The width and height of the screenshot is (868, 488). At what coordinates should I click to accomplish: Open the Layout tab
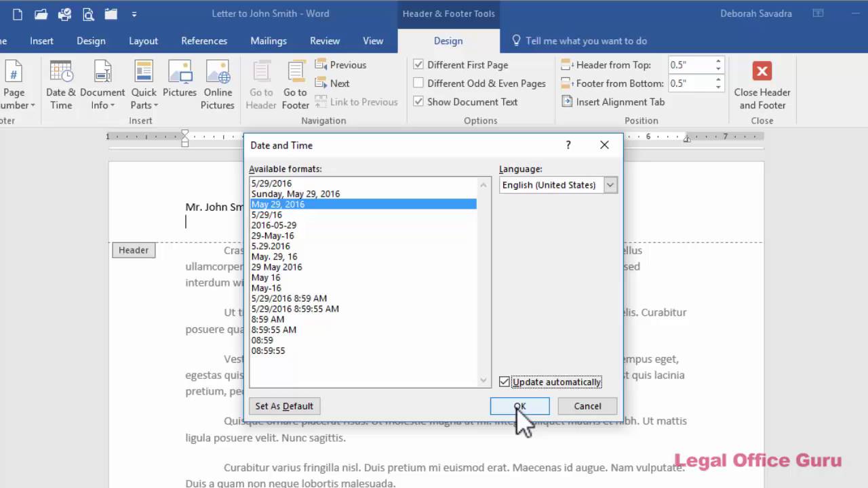(143, 41)
